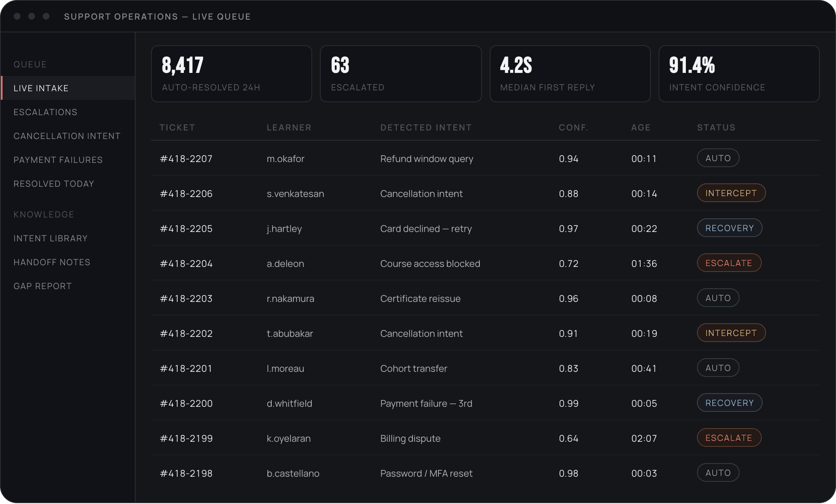Click Card declined — retry intent
Viewport: 836px width, 504px height.
426,229
